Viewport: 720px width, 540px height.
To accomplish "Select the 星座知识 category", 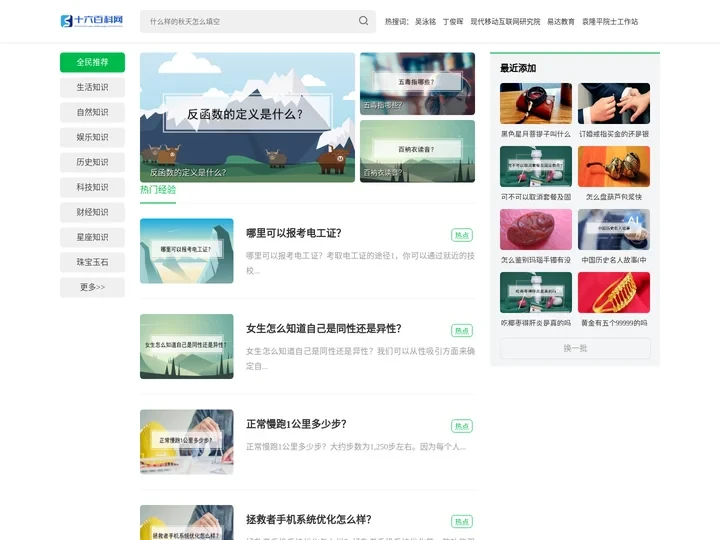I will [x=92, y=237].
